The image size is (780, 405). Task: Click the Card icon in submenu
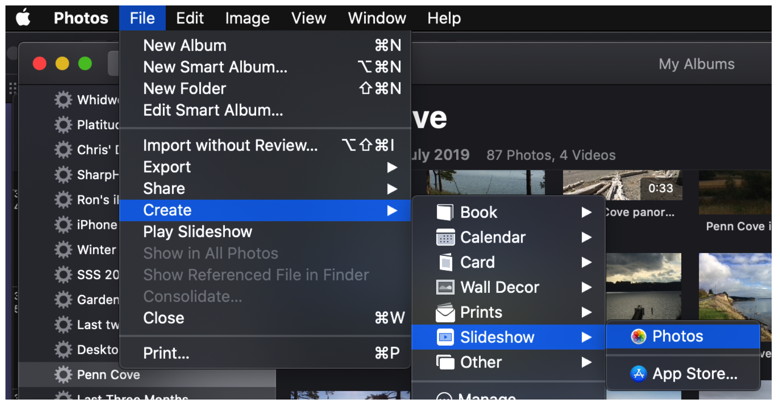coord(446,262)
